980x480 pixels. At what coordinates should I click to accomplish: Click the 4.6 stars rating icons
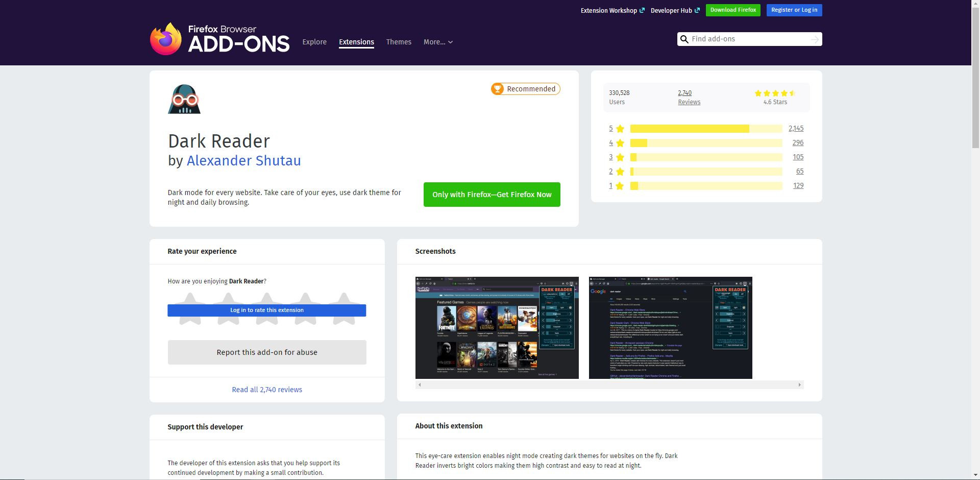pyautogui.click(x=775, y=93)
